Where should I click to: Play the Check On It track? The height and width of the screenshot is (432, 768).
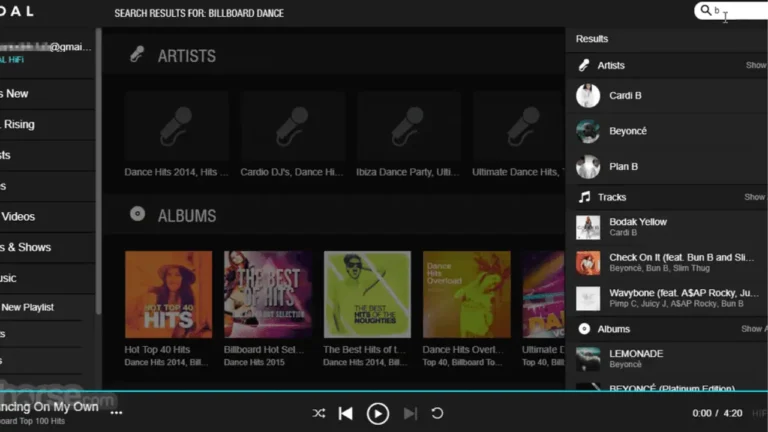667,263
